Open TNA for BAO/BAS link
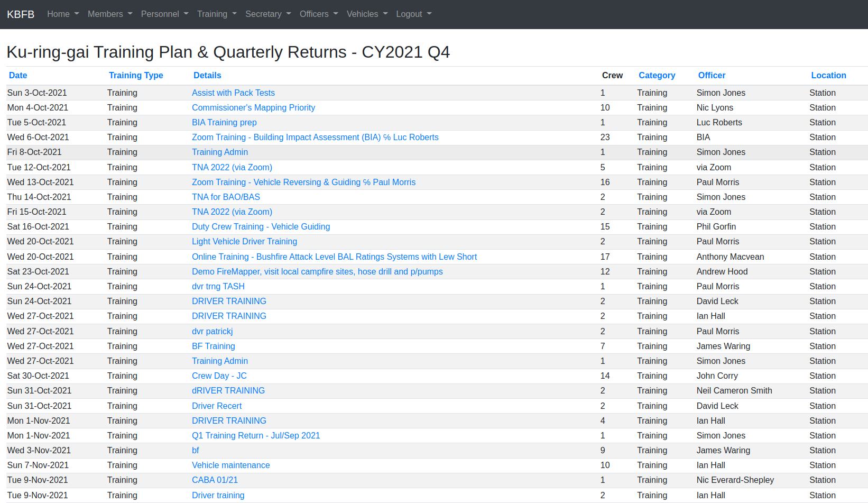 click(x=226, y=197)
